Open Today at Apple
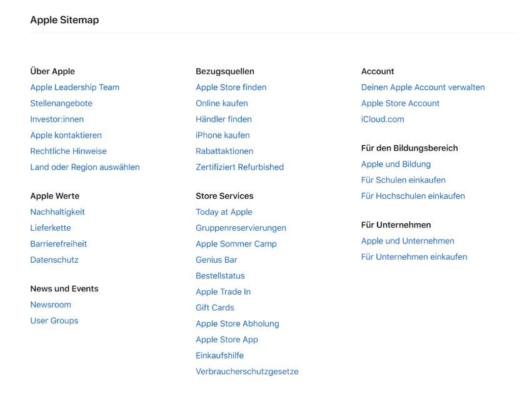Screen dimensions: 532x394 pos(224,211)
